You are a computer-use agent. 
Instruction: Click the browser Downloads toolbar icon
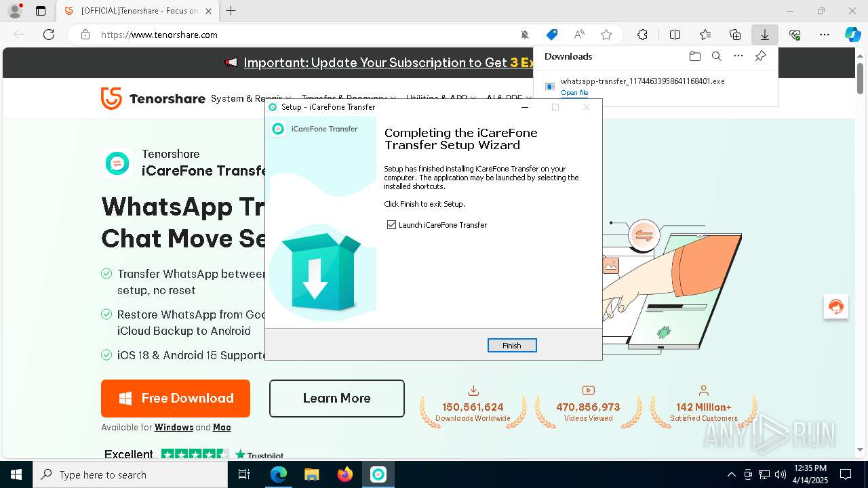coord(764,35)
